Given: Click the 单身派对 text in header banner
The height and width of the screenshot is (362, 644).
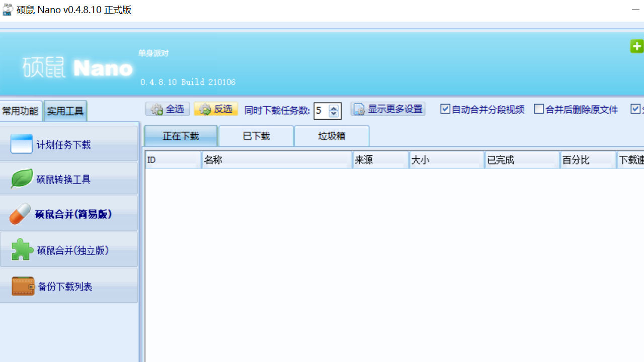Looking at the screenshot, I should [153, 53].
